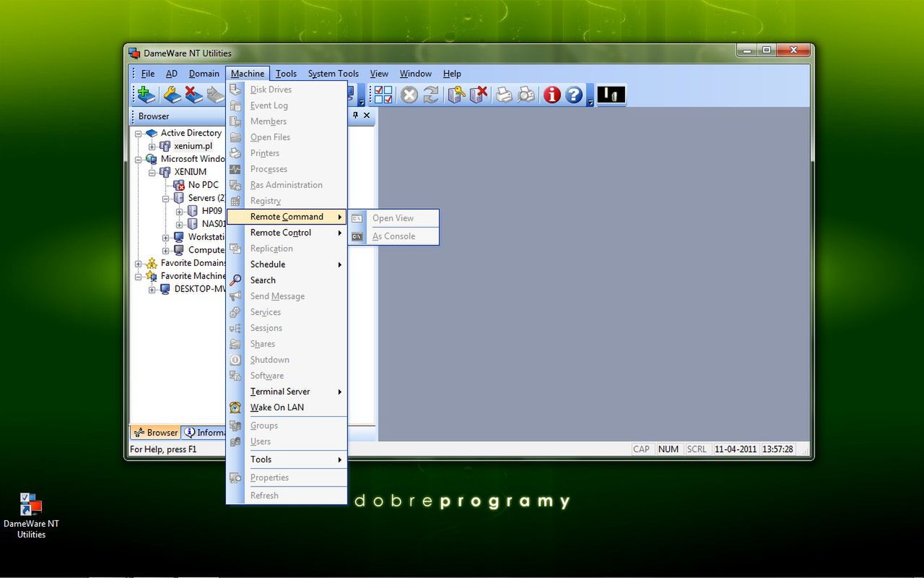Click the checkbox grid toolbar icon
The height and width of the screenshot is (578, 924).
point(383,95)
